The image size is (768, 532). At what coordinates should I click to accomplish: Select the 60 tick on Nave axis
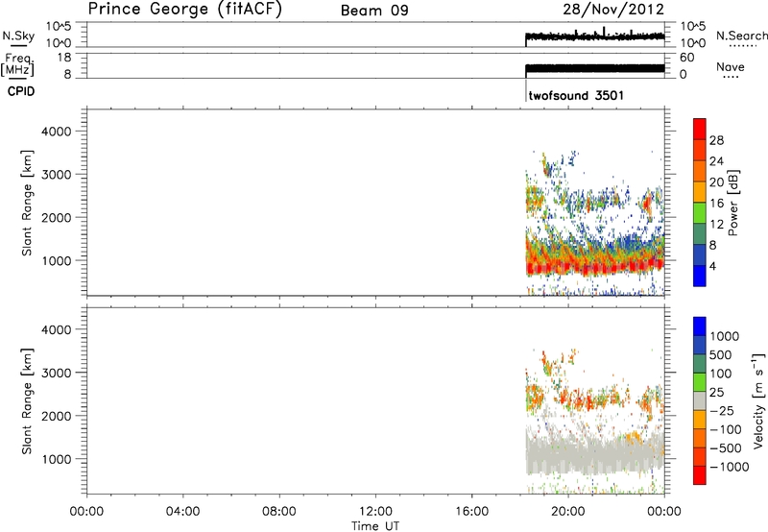coord(686,58)
